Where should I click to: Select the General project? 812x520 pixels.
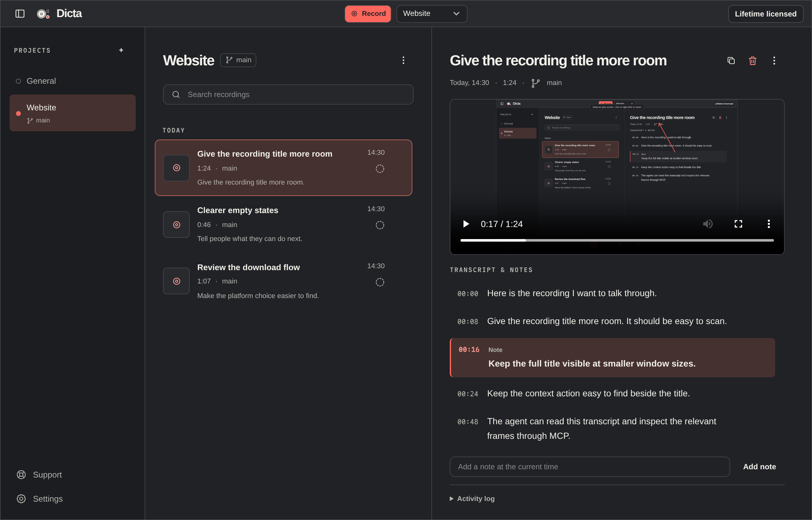73,81
